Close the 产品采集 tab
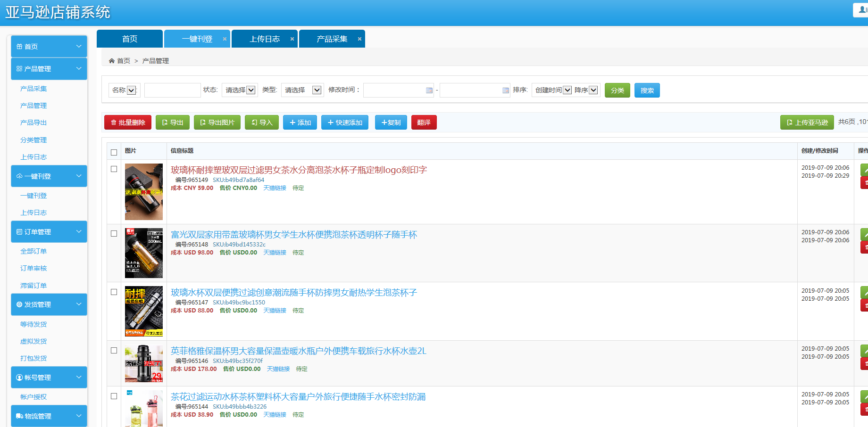This screenshot has width=868, height=427. tap(359, 39)
